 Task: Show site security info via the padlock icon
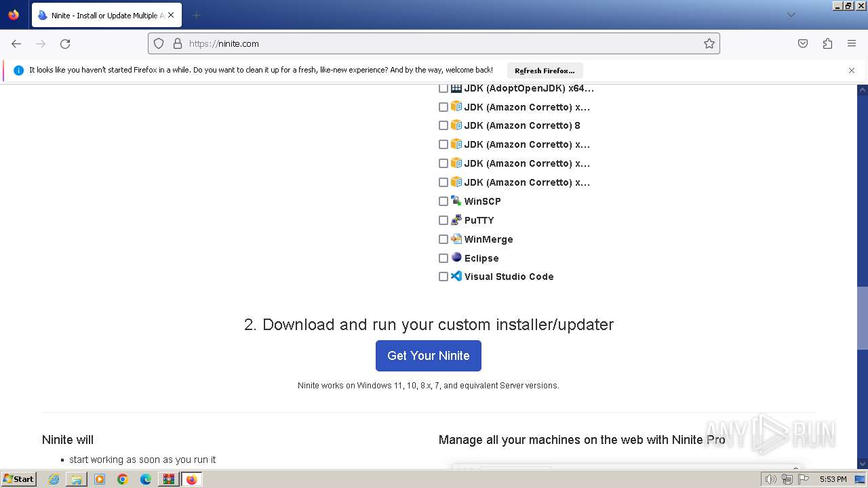(x=178, y=43)
